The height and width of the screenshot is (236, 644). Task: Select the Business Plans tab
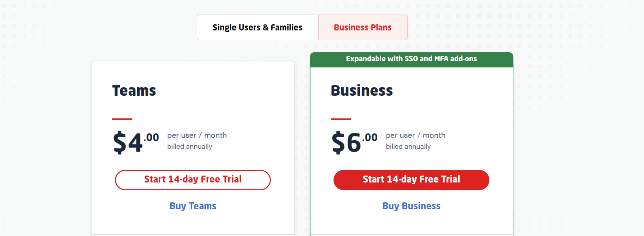363,28
